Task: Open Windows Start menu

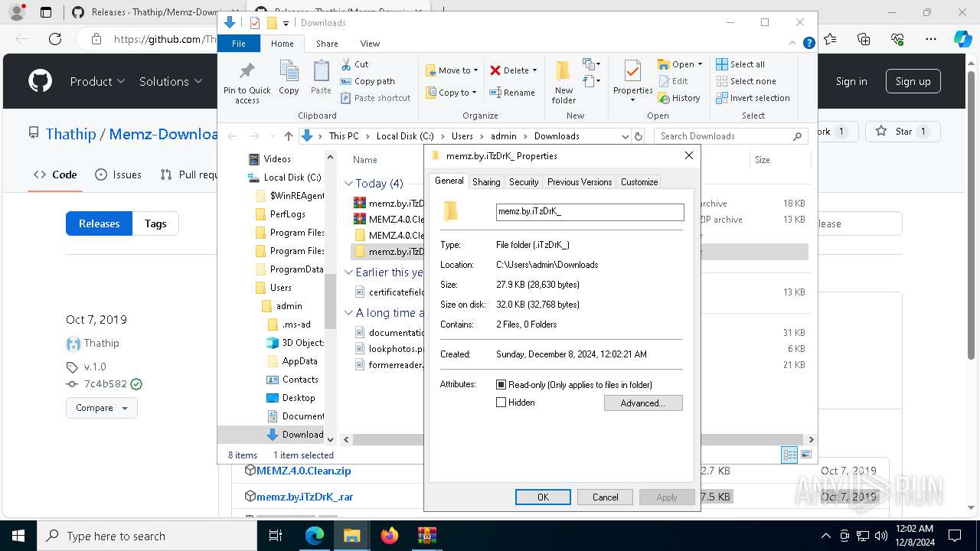Action: 18,536
